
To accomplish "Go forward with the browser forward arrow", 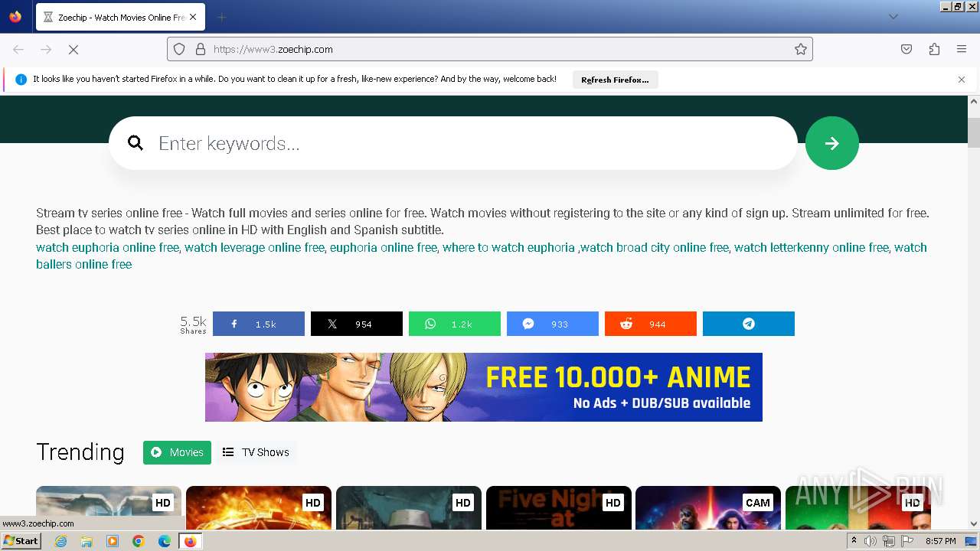I will click(46, 49).
